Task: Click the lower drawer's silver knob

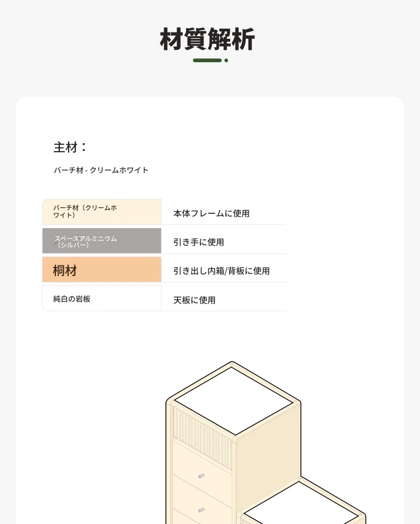Action: pos(201,510)
